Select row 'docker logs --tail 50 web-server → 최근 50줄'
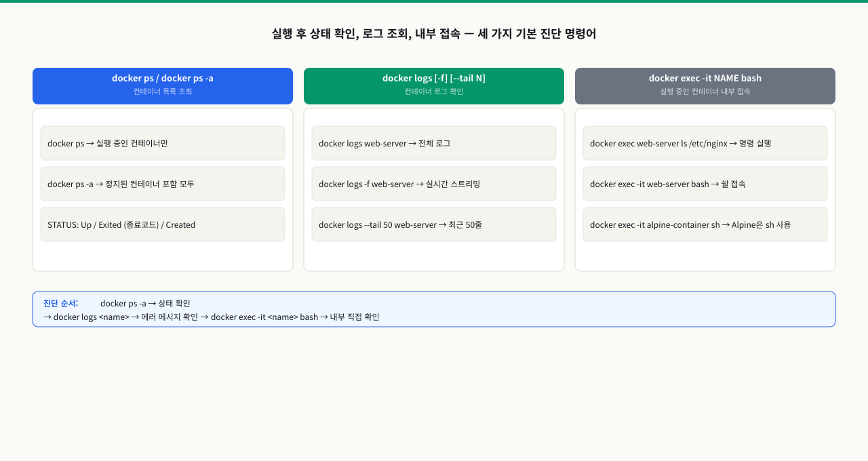 [x=434, y=224]
